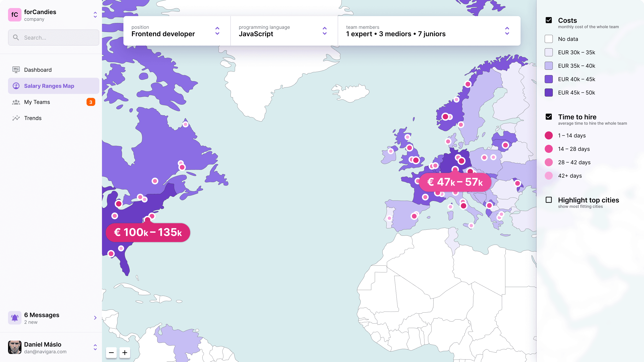644x362 pixels.
Task: Click the Highlight top cities label
Action: 589,200
